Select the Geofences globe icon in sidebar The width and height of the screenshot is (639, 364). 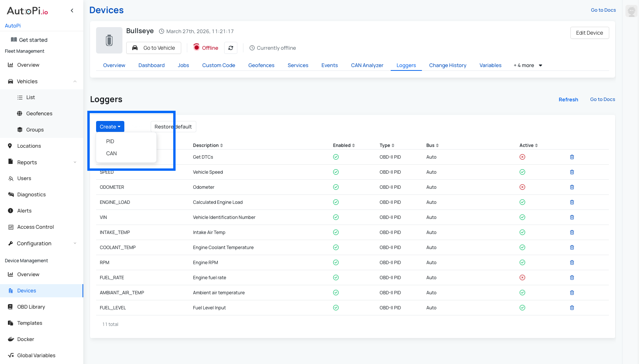pyautogui.click(x=19, y=113)
